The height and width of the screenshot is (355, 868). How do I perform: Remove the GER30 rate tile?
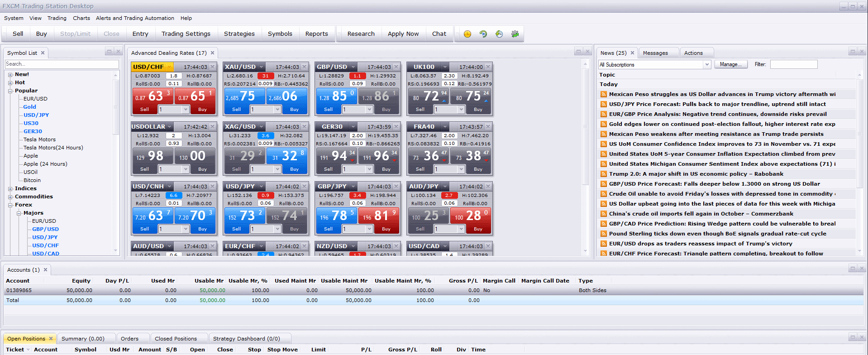click(396, 127)
